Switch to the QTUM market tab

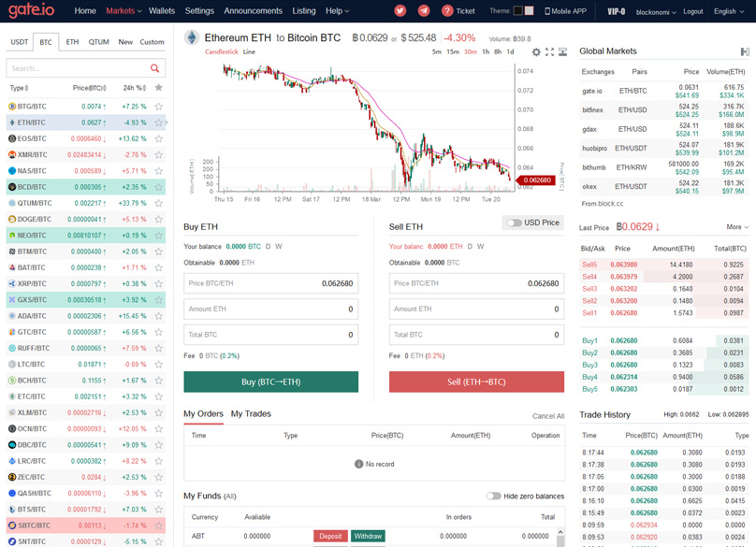99,42
